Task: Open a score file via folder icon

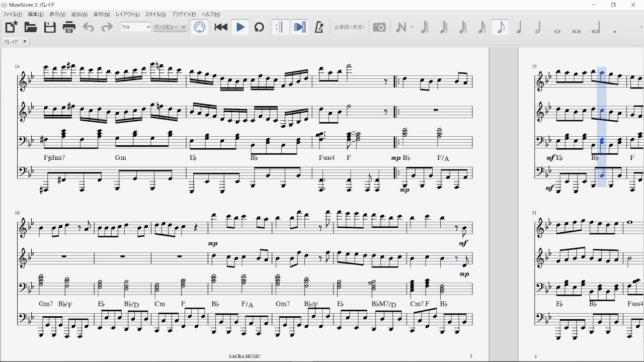Action: click(31, 27)
